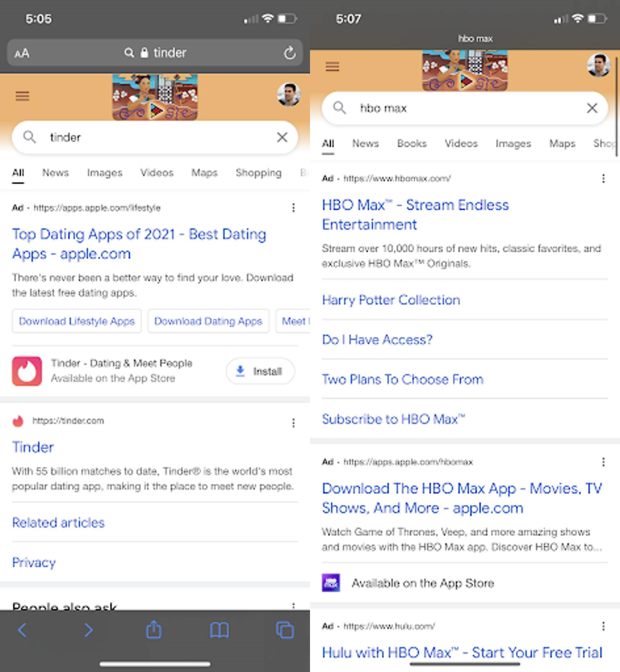
Task: Reload the tinder page in Safari
Action: coord(290,53)
